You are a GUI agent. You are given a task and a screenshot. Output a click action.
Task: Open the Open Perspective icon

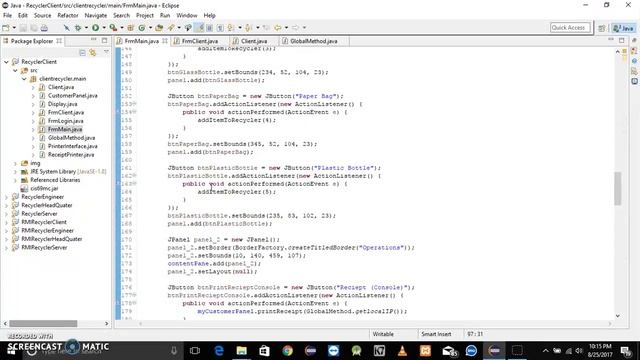coord(602,28)
